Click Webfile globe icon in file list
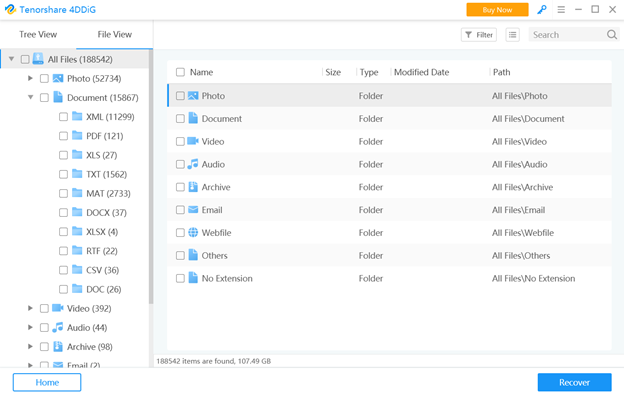This screenshot has height=396, width=624. point(193,232)
